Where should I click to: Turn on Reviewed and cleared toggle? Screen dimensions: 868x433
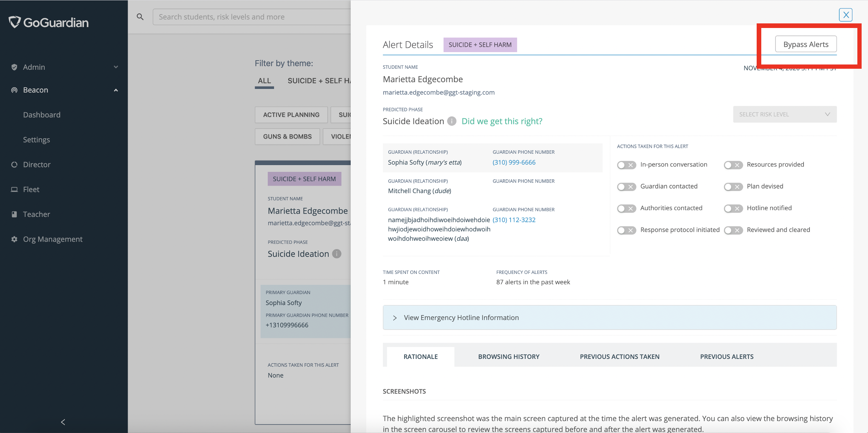point(733,230)
